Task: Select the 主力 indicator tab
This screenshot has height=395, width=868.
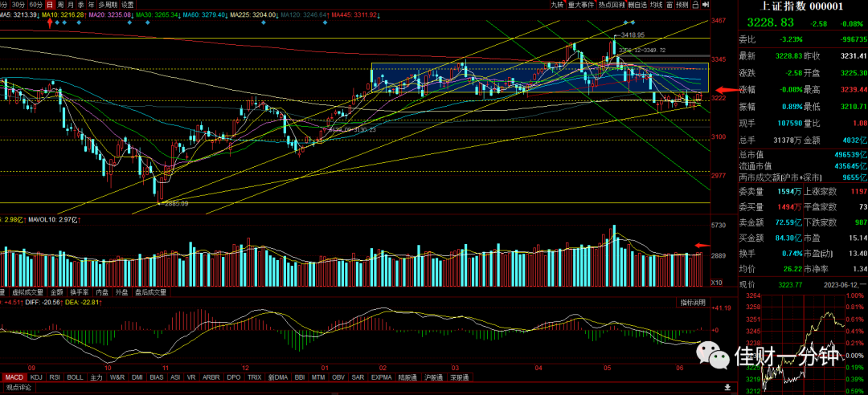Action: pos(96,377)
